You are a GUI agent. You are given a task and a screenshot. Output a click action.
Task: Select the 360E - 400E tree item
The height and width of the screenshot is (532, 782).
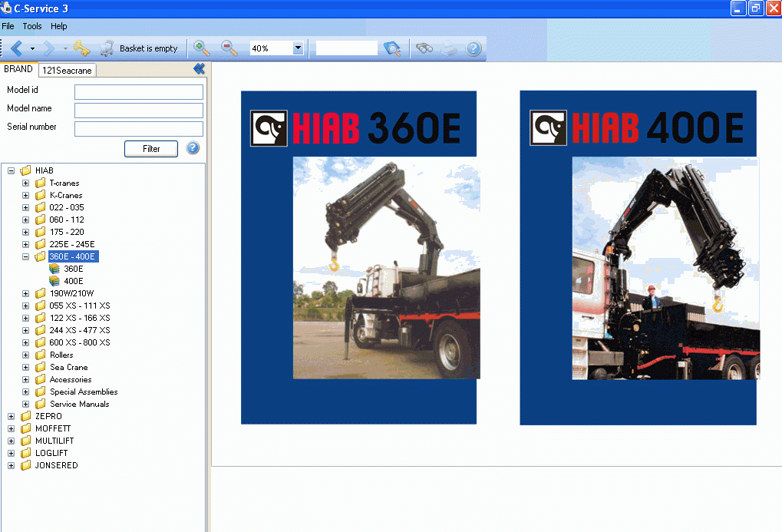point(74,256)
